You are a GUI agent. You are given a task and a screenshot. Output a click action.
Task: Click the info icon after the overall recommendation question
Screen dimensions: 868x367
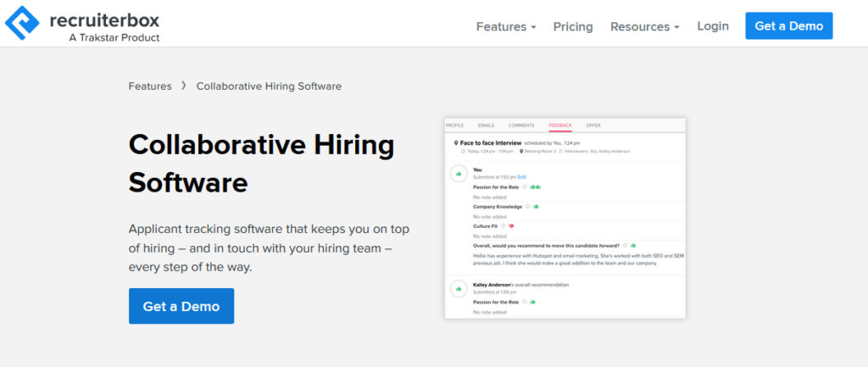tap(625, 245)
